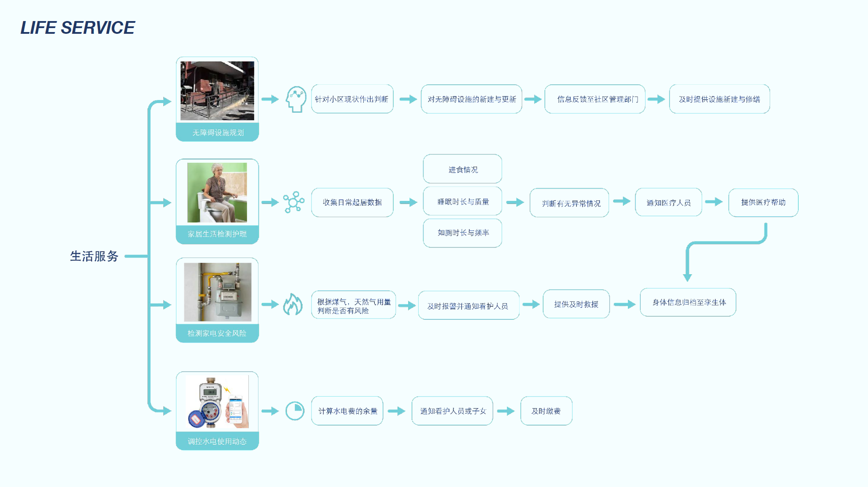Image resolution: width=868 pixels, height=487 pixels.
Task: Click the LIFE SERVICE title
Action: (78, 28)
